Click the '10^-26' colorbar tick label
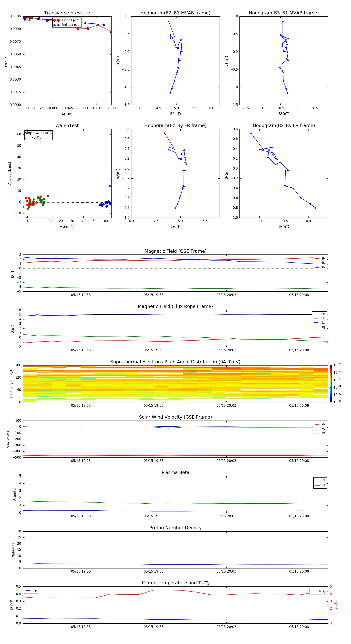This screenshot has width=351, height=644. pyautogui.click(x=337, y=365)
